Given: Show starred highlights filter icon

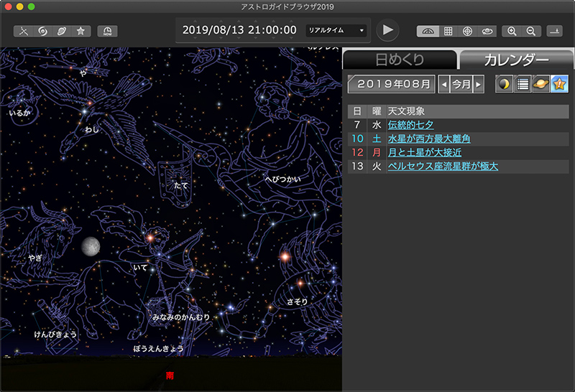Looking at the screenshot, I should click(559, 84).
